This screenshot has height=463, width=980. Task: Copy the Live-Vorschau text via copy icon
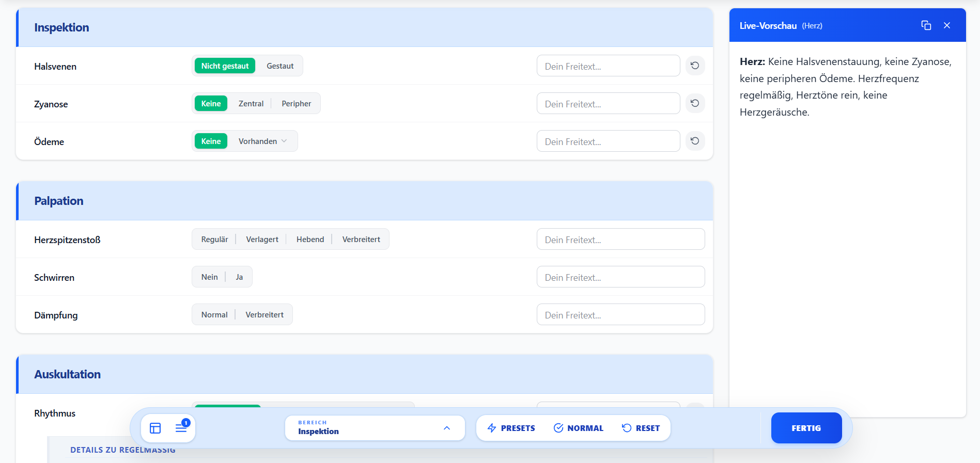pyautogui.click(x=926, y=25)
